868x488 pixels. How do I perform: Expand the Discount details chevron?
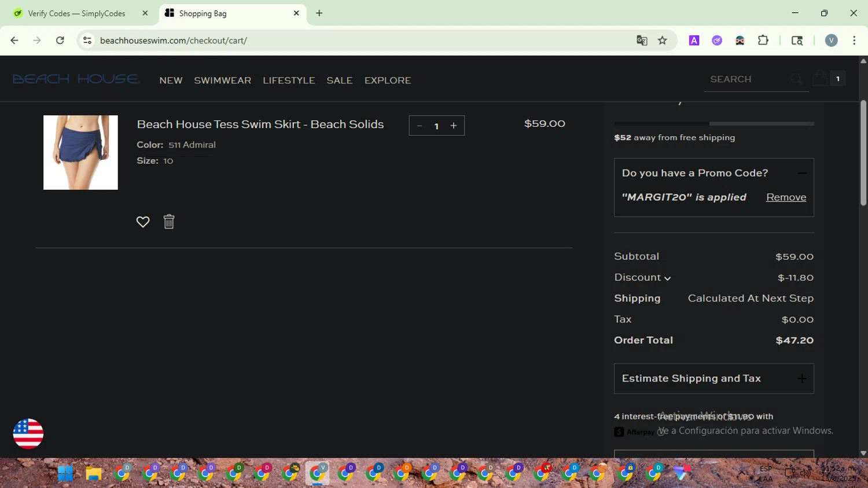pos(667,278)
